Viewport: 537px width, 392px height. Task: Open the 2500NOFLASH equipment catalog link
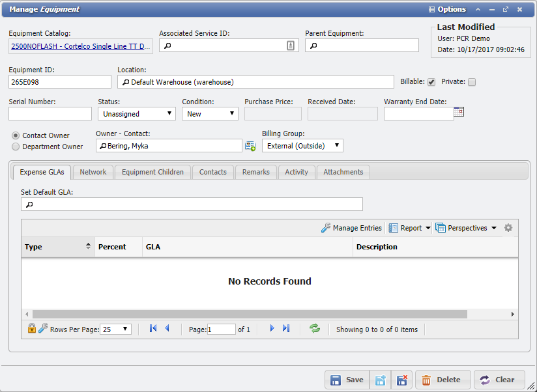pos(81,46)
